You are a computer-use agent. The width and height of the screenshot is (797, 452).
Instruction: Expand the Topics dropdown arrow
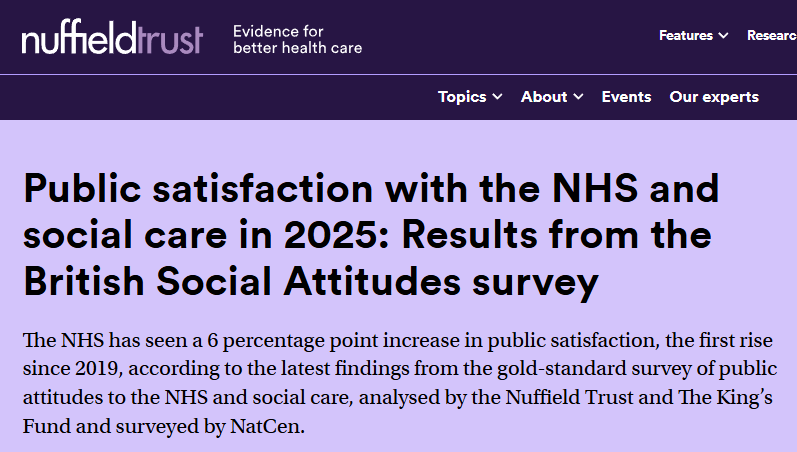click(497, 97)
